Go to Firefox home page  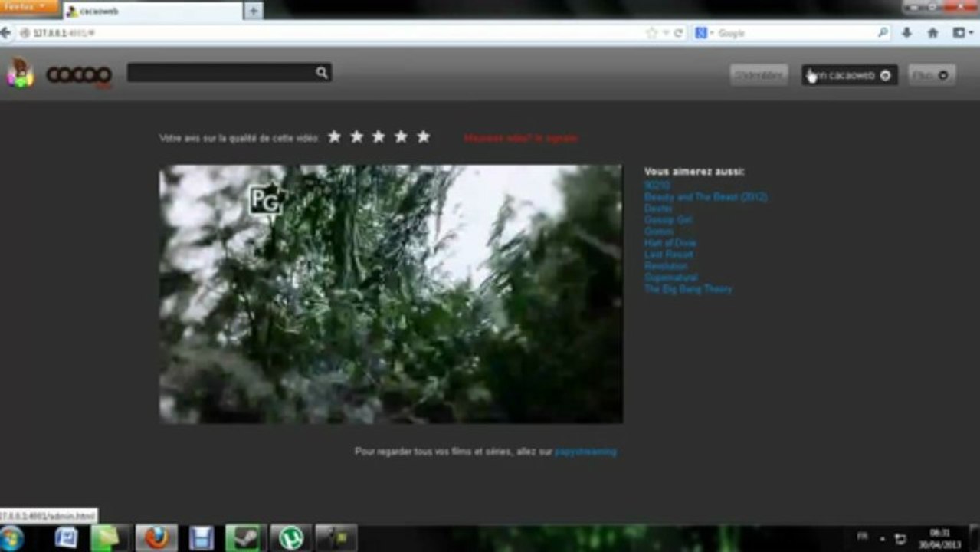coord(932,33)
